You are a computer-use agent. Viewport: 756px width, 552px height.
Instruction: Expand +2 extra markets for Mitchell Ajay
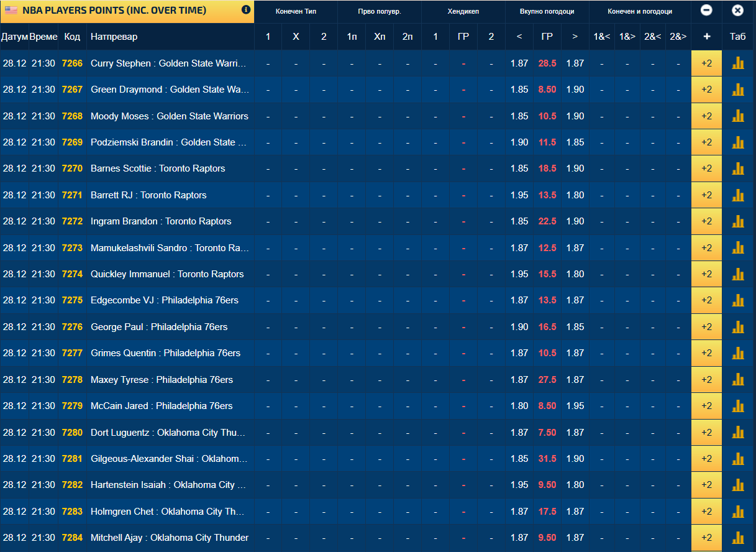[x=706, y=537]
